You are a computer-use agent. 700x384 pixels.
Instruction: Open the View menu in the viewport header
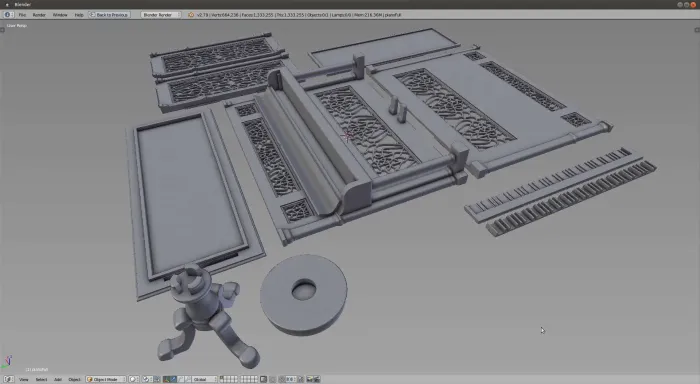[x=24, y=379]
